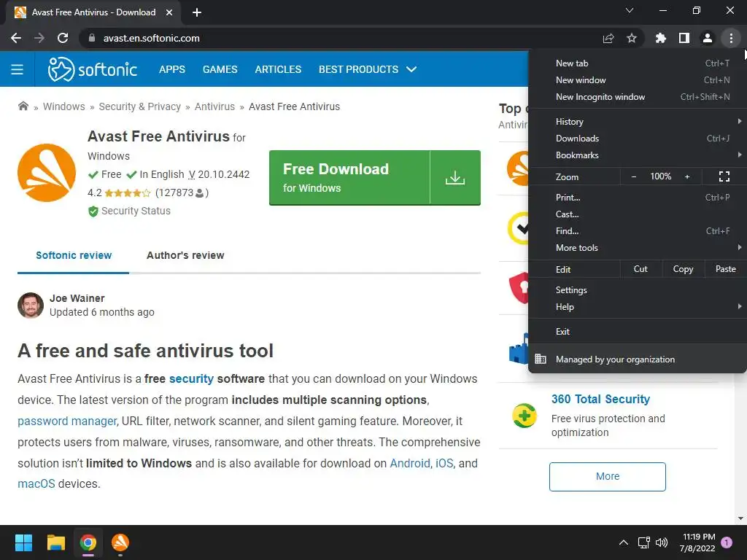
Task: Click the Softonic logo
Action: (93, 69)
